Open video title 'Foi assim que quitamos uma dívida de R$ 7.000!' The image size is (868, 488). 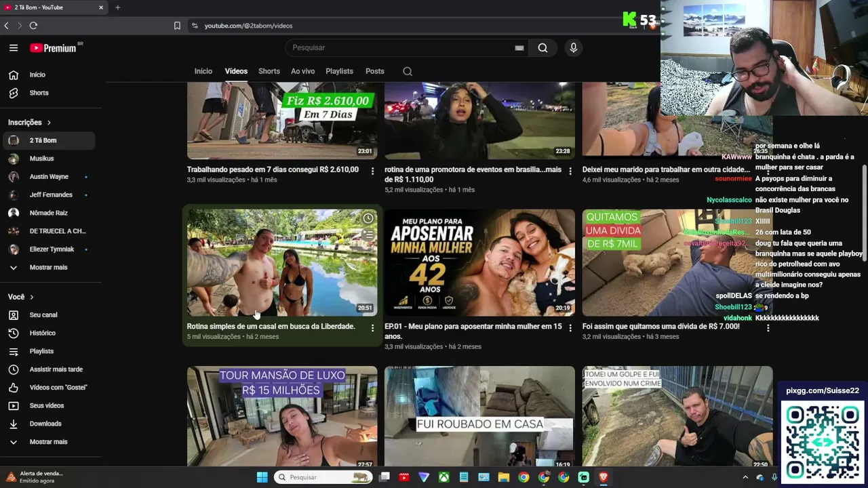click(x=661, y=327)
